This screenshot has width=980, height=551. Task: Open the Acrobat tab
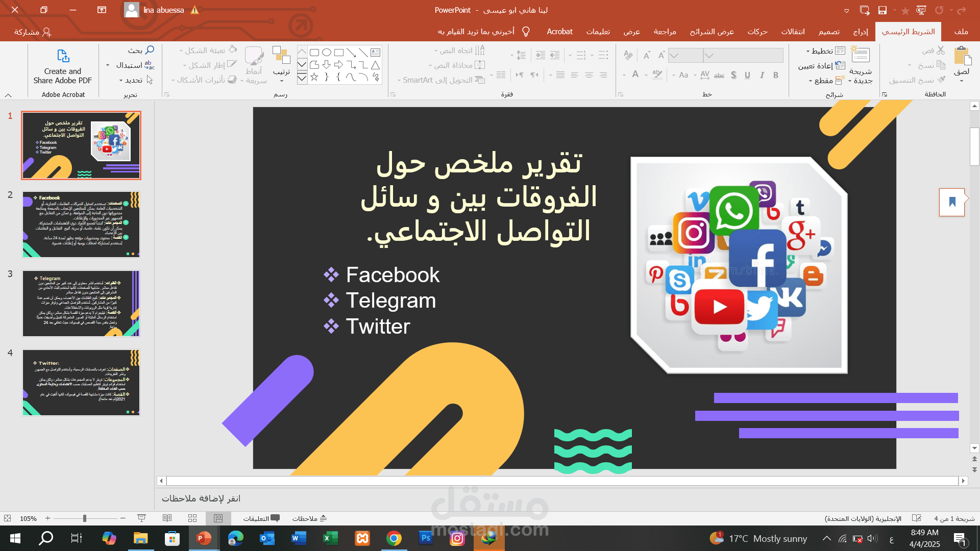click(x=559, y=32)
